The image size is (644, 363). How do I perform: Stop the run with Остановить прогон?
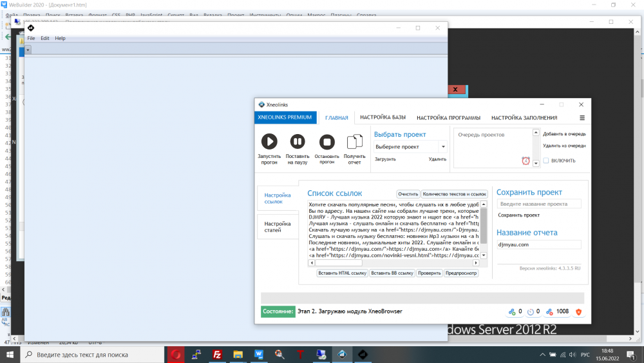327,142
